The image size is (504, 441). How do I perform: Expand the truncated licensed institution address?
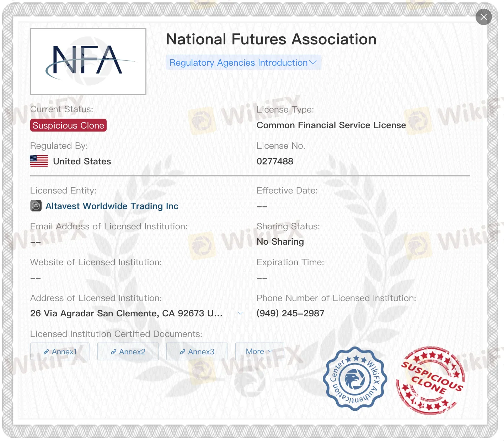point(241,313)
